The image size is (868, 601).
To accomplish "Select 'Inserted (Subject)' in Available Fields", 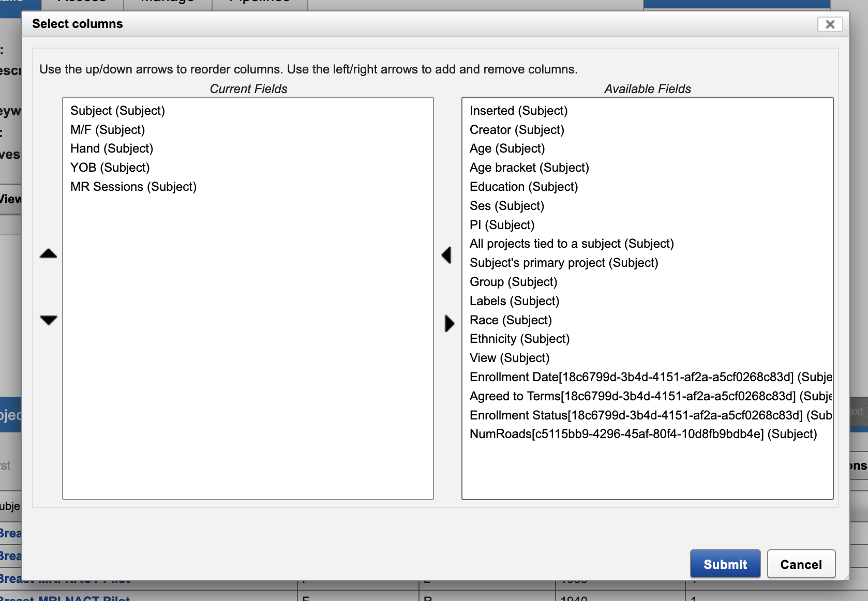I will tap(518, 111).
